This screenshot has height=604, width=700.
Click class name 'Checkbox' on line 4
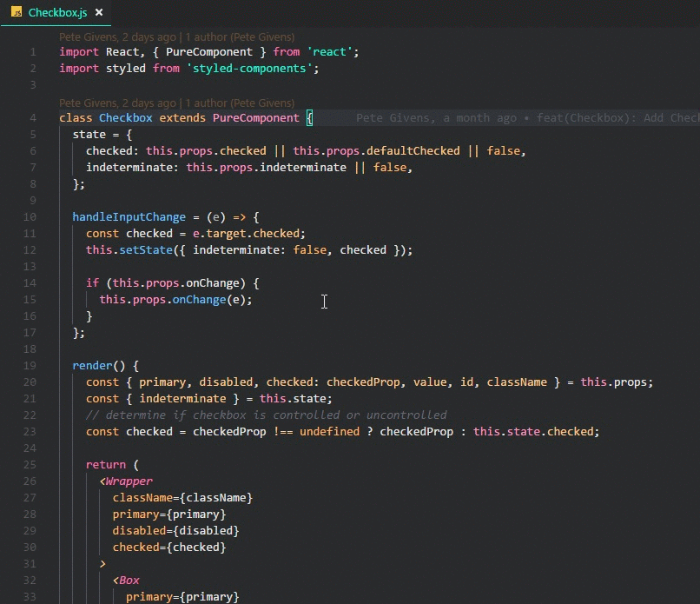(x=125, y=118)
